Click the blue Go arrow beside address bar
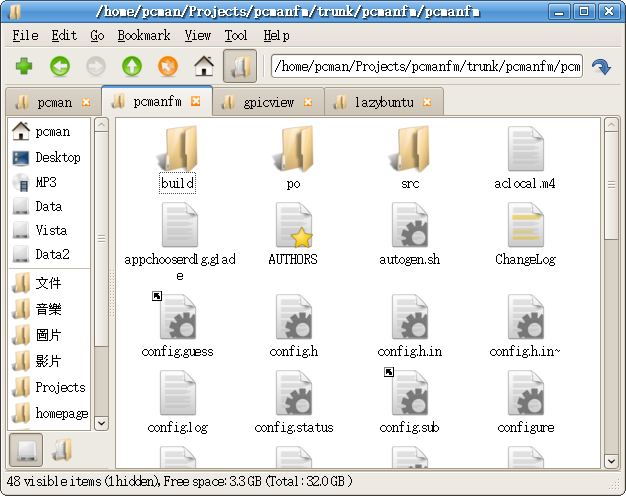Screen dimensions: 626x496 (x=601, y=67)
